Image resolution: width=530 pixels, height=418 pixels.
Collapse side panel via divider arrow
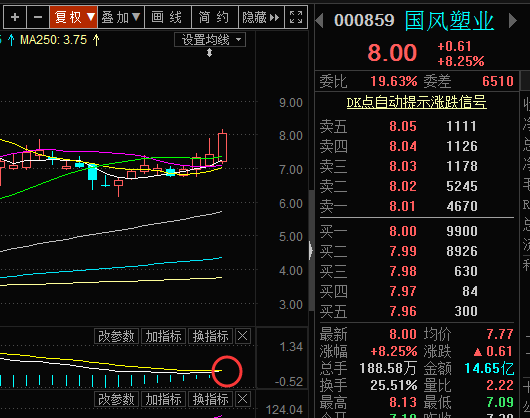tap(311, 250)
